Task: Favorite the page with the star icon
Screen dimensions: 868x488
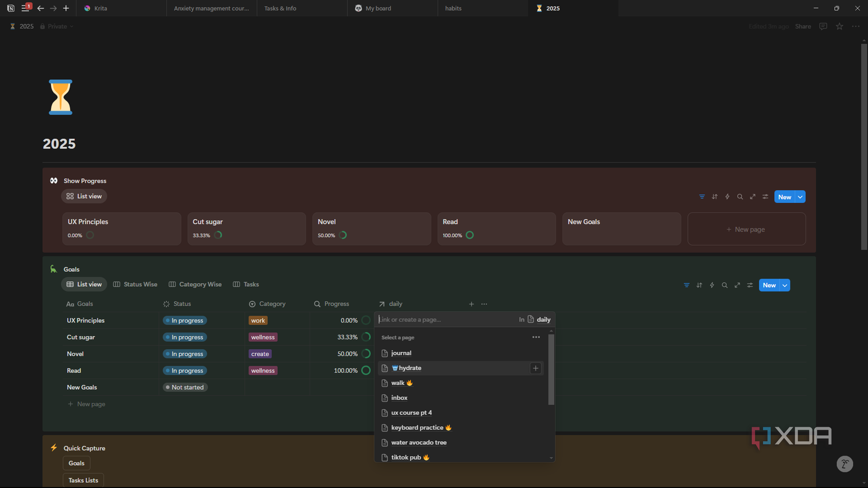Action: tap(840, 27)
